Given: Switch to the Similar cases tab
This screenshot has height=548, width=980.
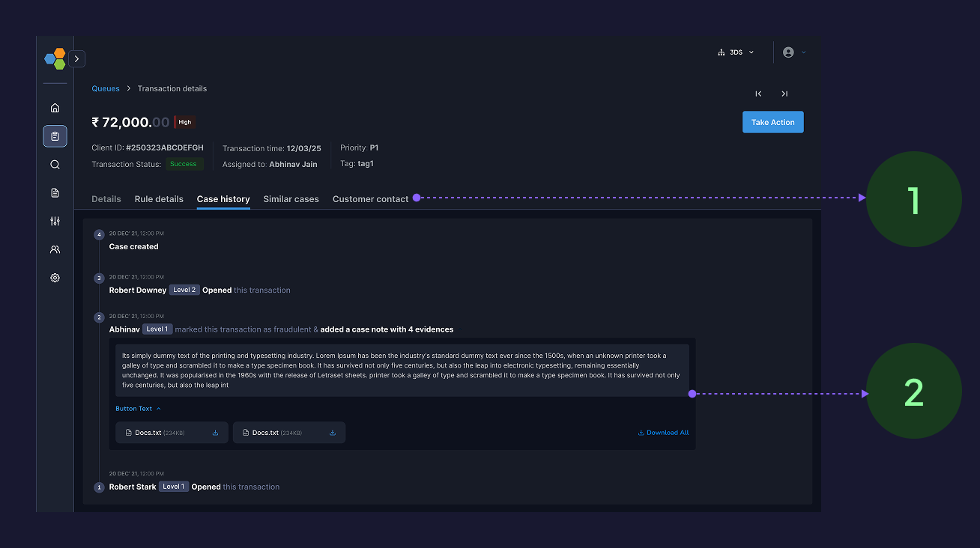Looking at the screenshot, I should click(x=291, y=199).
